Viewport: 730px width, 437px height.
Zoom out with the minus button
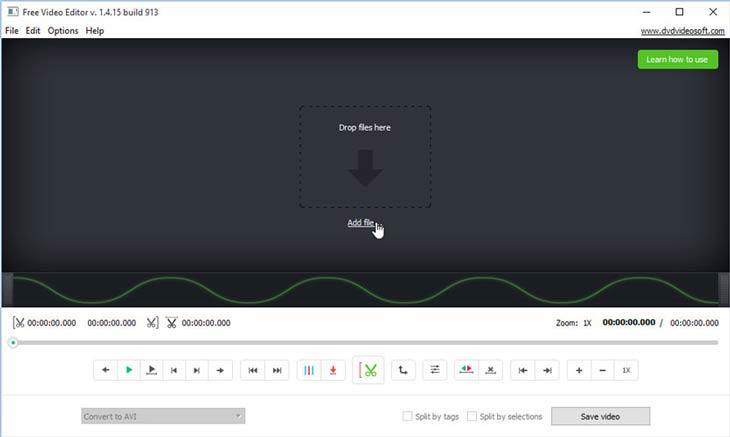click(602, 370)
